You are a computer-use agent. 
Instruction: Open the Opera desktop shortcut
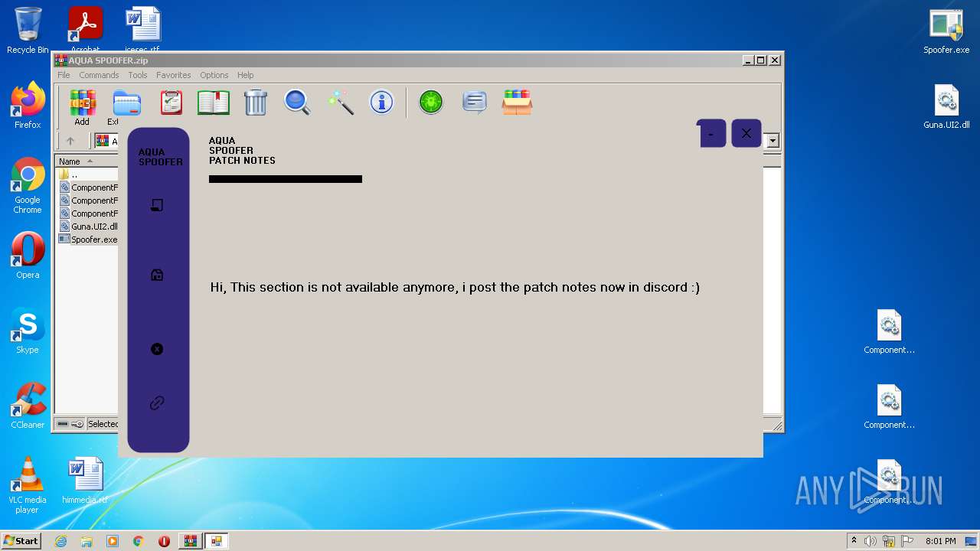pos(28,256)
